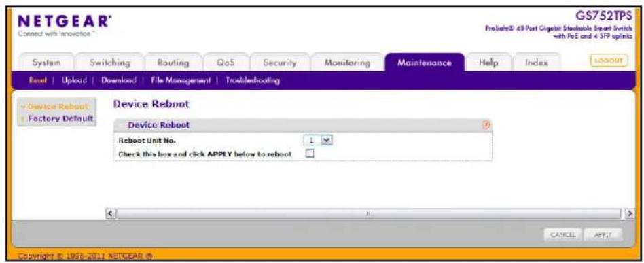Image resolution: width=644 pixels, height=263 pixels.
Task: Select the Maintenance tab
Action: tap(425, 63)
